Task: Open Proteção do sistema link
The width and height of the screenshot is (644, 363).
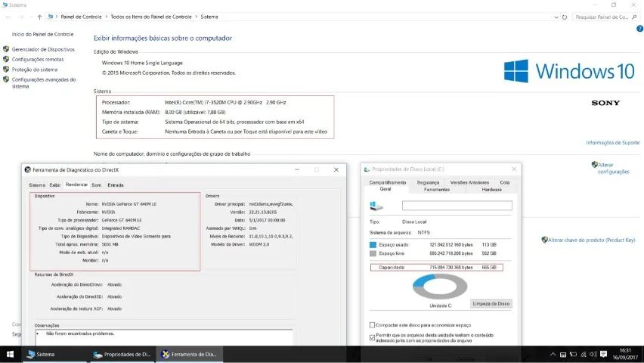Action: click(35, 70)
